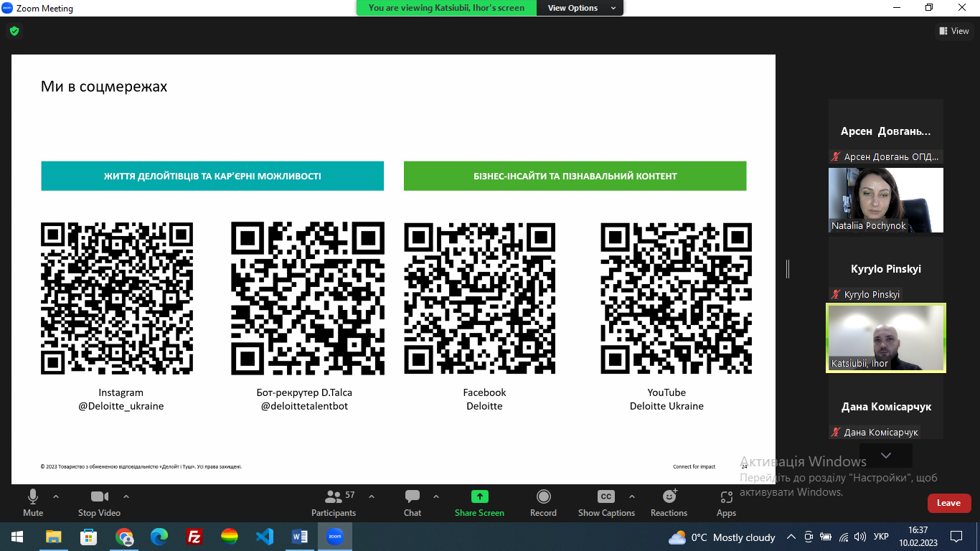Open the Participants panel

tap(334, 502)
